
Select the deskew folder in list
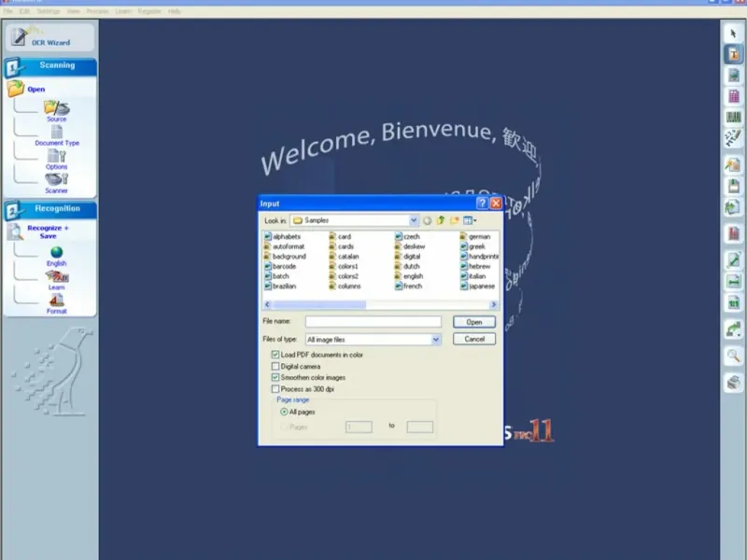pyautogui.click(x=410, y=246)
